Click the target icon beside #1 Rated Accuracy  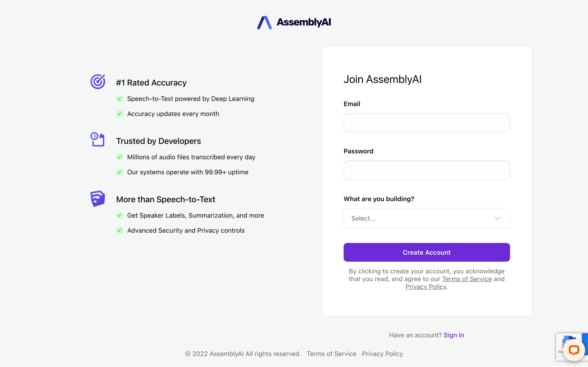pos(97,81)
